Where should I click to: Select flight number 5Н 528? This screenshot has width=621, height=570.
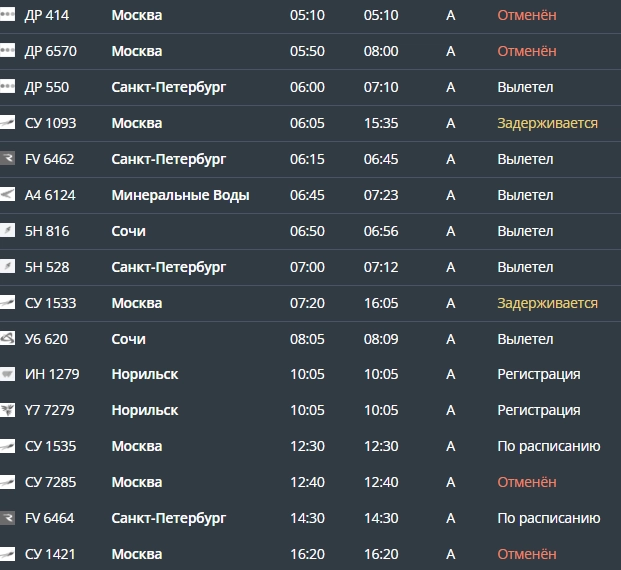(47, 267)
